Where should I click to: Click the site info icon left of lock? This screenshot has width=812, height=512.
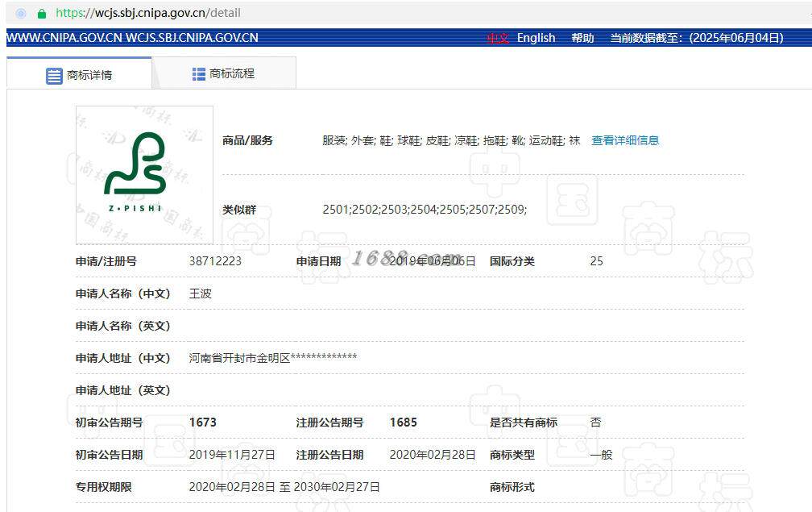21,14
